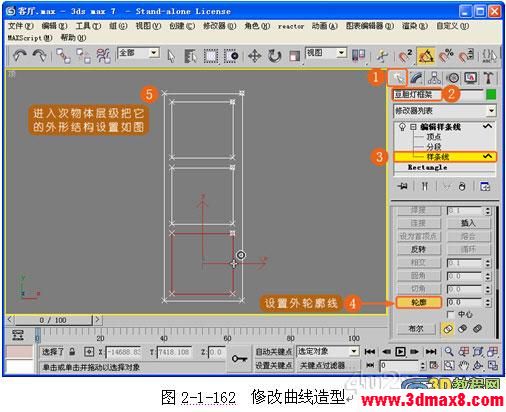The width and height of the screenshot is (506, 412).
Task: Open the reactor menu
Action: click(x=291, y=26)
